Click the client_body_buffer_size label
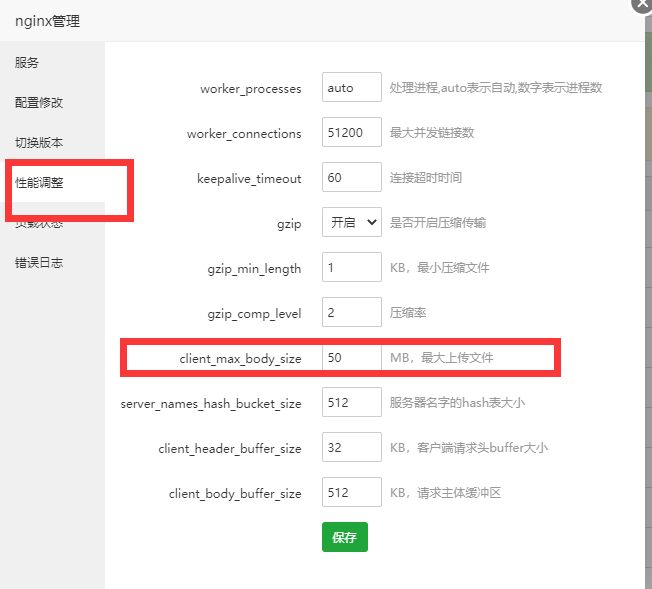The width and height of the screenshot is (652, 589). tap(235, 494)
